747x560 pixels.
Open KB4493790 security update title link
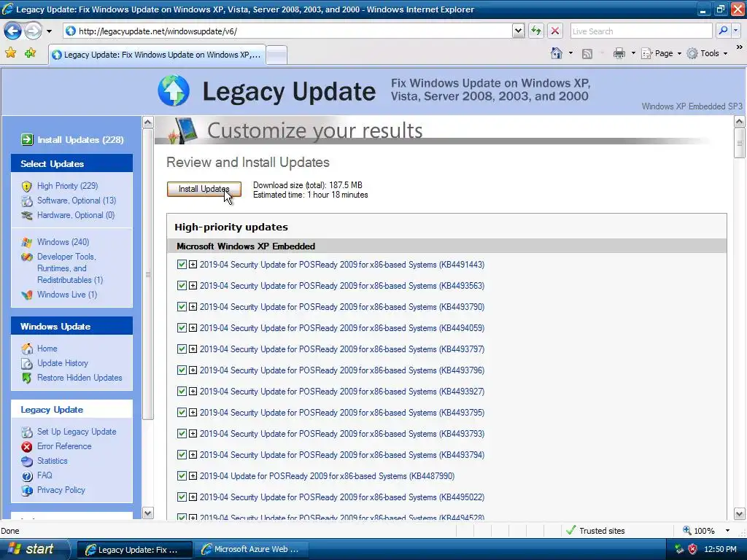click(x=342, y=307)
